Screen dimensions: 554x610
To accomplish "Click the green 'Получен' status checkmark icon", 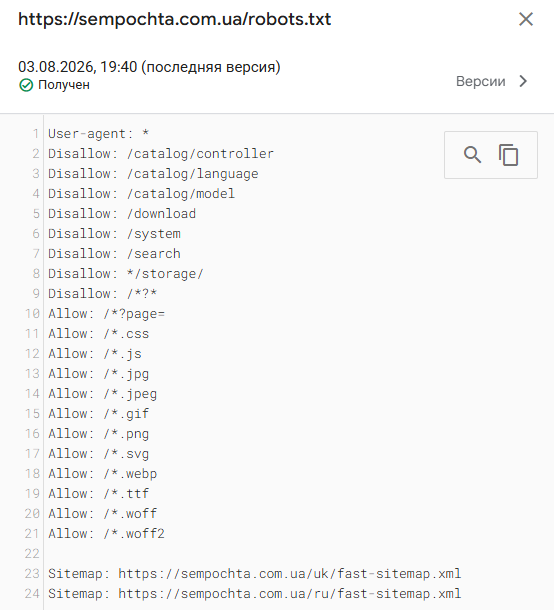I will coord(26,85).
